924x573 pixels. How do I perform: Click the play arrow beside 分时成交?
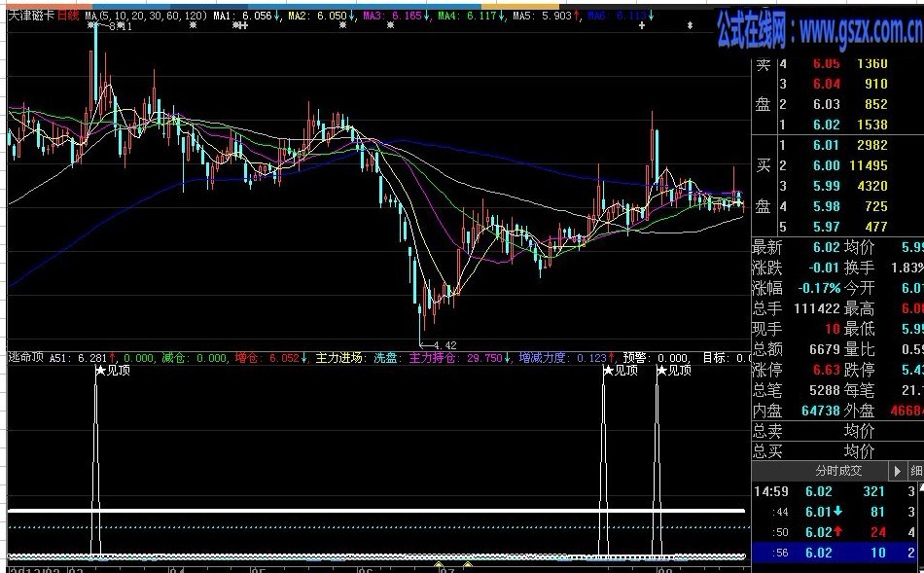pos(897,471)
